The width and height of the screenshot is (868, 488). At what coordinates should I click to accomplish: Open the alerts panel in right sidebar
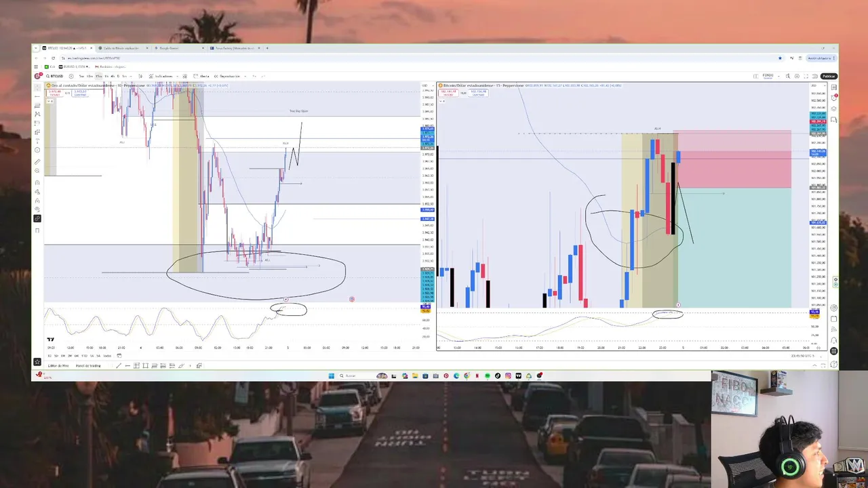tap(834, 98)
